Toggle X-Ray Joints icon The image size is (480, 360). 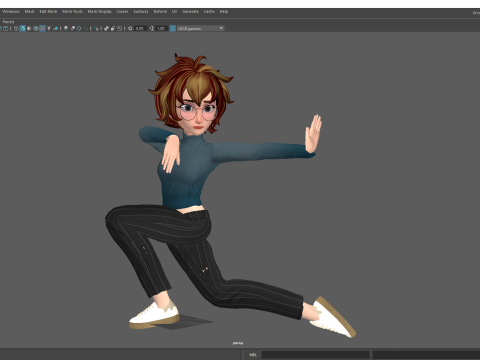point(119,28)
